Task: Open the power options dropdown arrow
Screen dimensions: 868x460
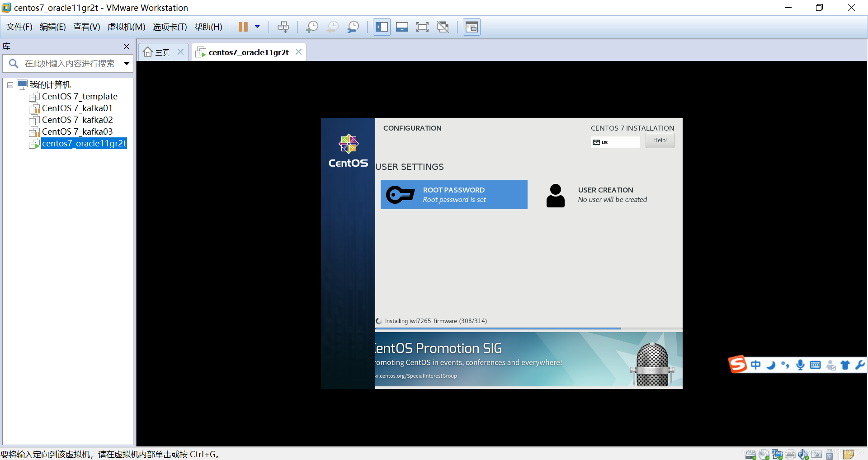Action: click(257, 27)
